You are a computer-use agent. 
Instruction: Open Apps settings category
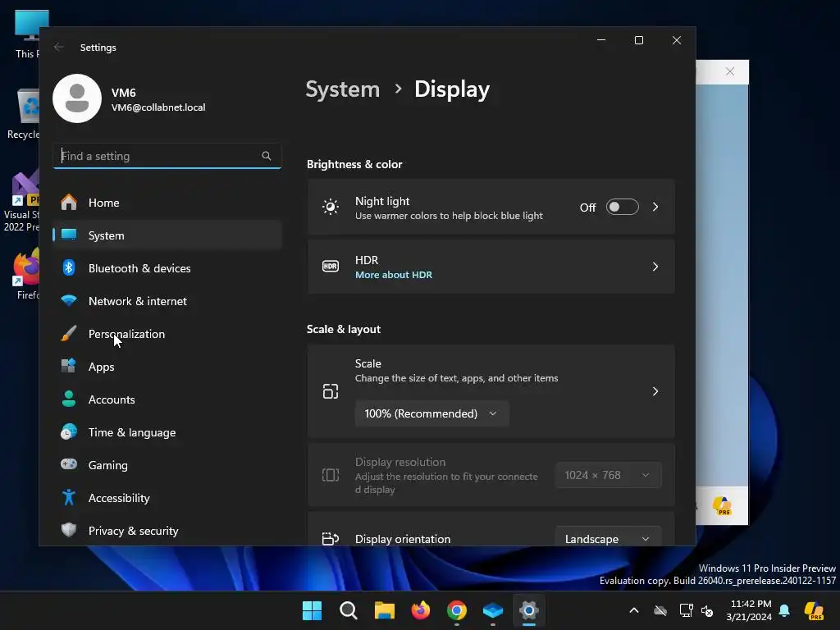coord(167,367)
